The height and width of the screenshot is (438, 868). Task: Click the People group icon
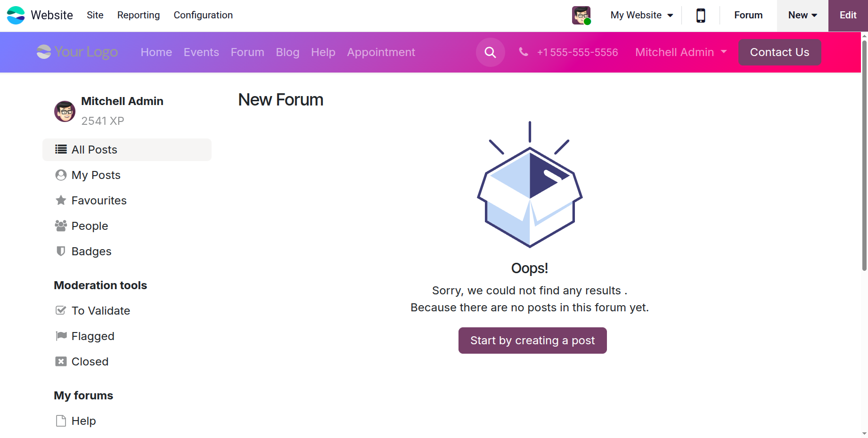61,226
